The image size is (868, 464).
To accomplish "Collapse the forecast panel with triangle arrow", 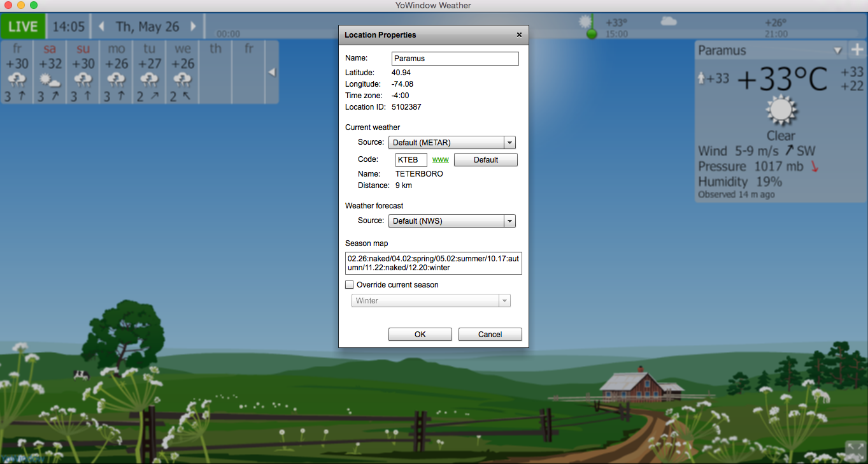I will coord(272,73).
